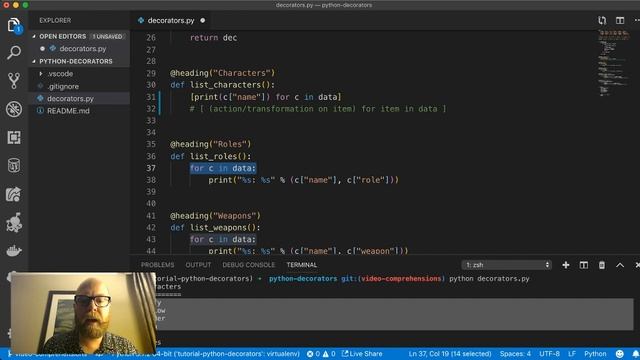Viewport: 640px width, 360px height.
Task: Select the decorators.py editor tab
Action: point(171,20)
